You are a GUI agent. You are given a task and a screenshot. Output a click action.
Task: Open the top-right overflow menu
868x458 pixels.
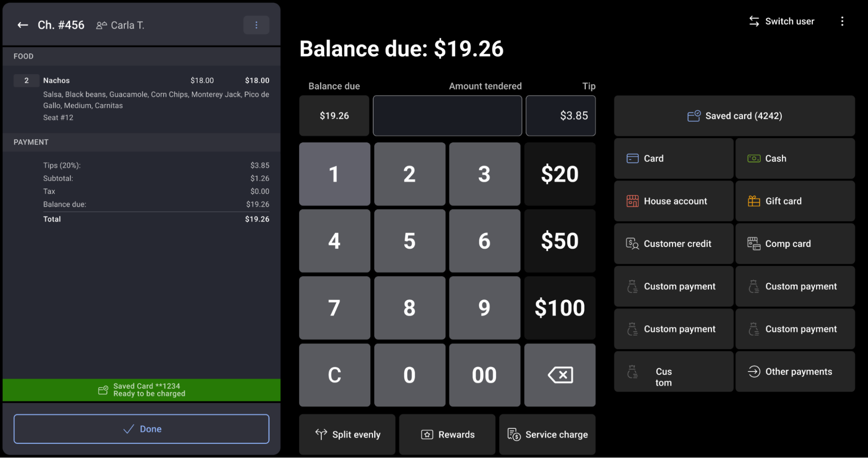(842, 21)
